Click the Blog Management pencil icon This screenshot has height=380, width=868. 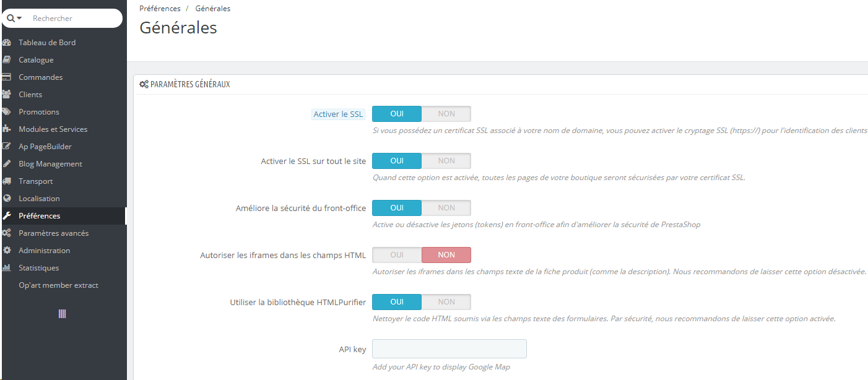coord(7,164)
